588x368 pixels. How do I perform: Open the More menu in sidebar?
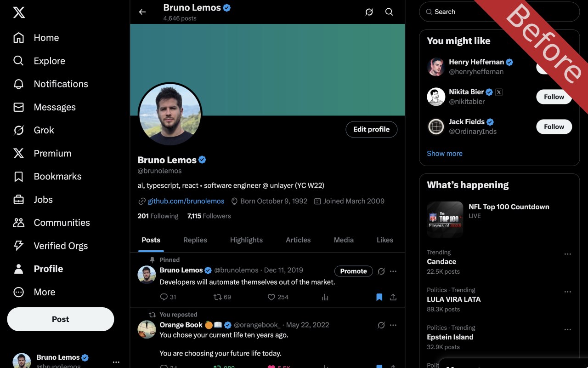tap(34, 292)
